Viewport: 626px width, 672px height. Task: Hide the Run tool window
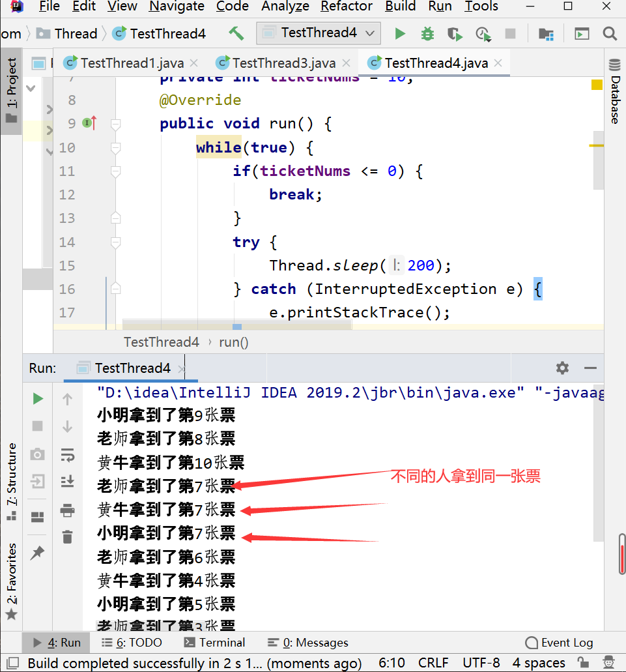tap(590, 368)
